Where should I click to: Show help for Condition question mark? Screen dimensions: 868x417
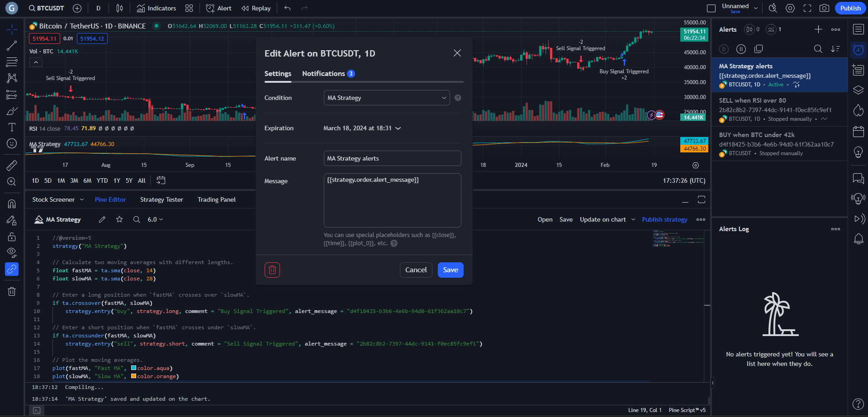458,98
